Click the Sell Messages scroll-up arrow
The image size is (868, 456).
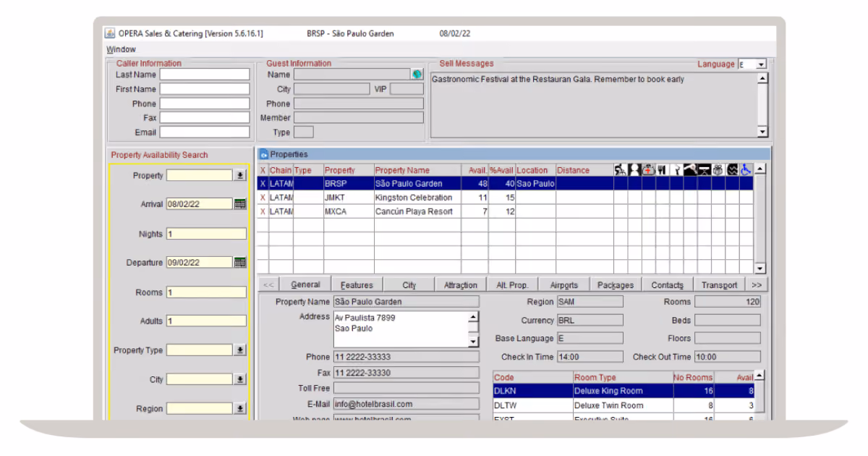[x=762, y=78]
